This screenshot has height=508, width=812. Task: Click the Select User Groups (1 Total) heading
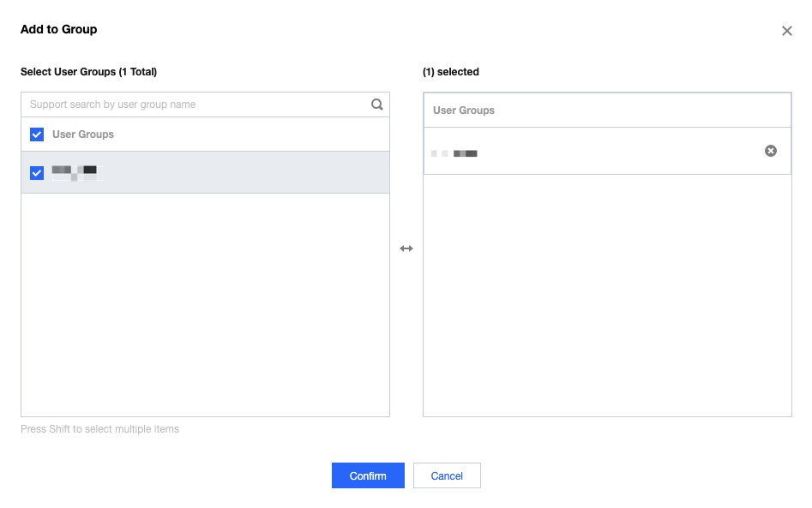click(x=88, y=72)
